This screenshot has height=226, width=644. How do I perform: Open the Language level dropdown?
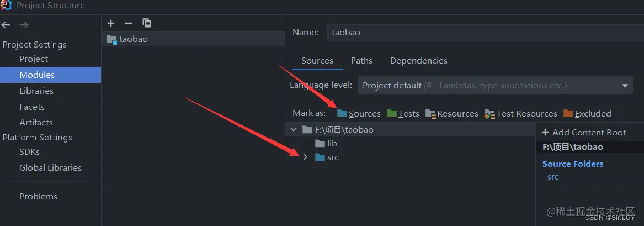[x=495, y=86]
